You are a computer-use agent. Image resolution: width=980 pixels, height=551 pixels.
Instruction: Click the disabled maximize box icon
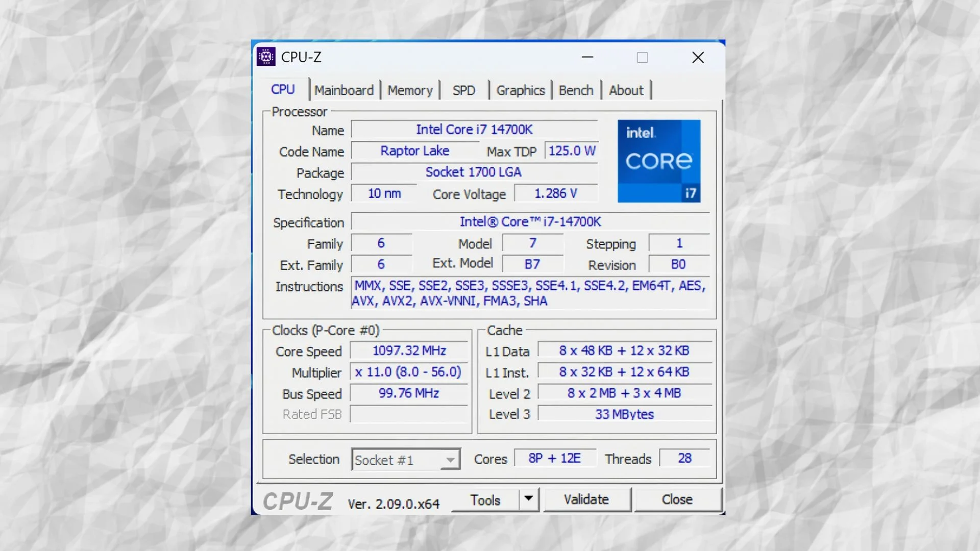tap(642, 58)
